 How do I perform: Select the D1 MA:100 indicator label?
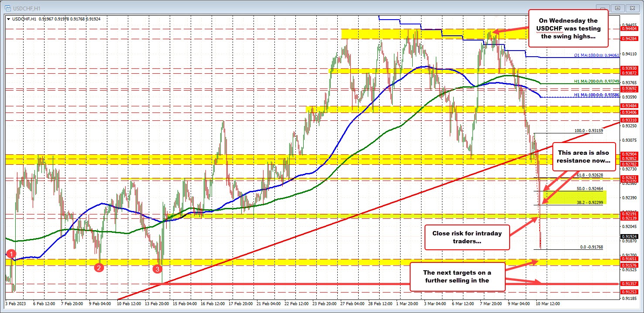coord(596,55)
